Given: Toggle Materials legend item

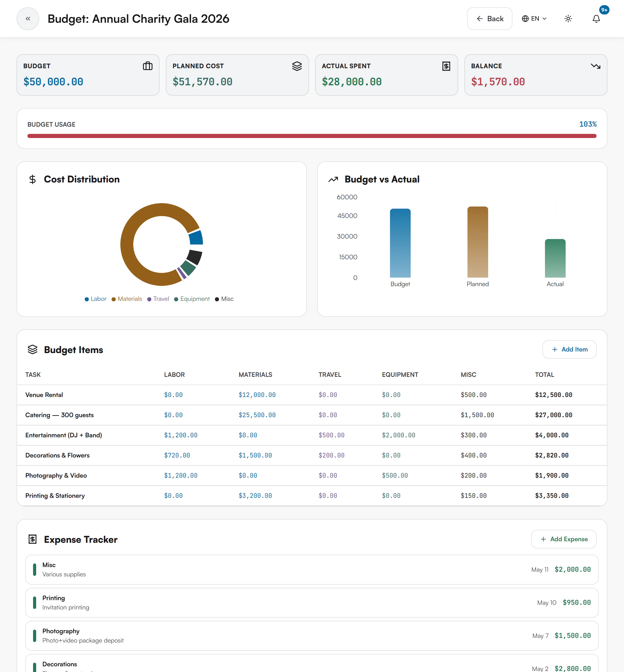Looking at the screenshot, I should tap(127, 299).
